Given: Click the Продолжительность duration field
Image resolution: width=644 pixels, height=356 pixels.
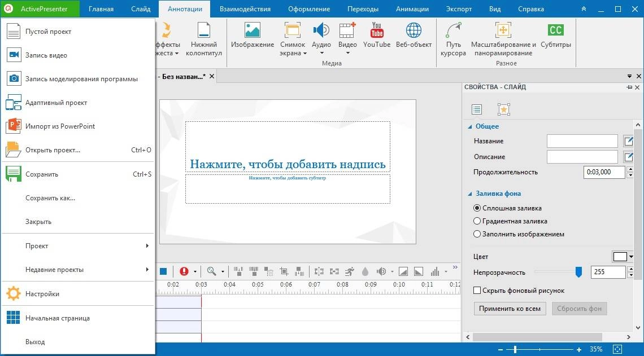Looking at the screenshot, I should [604, 172].
